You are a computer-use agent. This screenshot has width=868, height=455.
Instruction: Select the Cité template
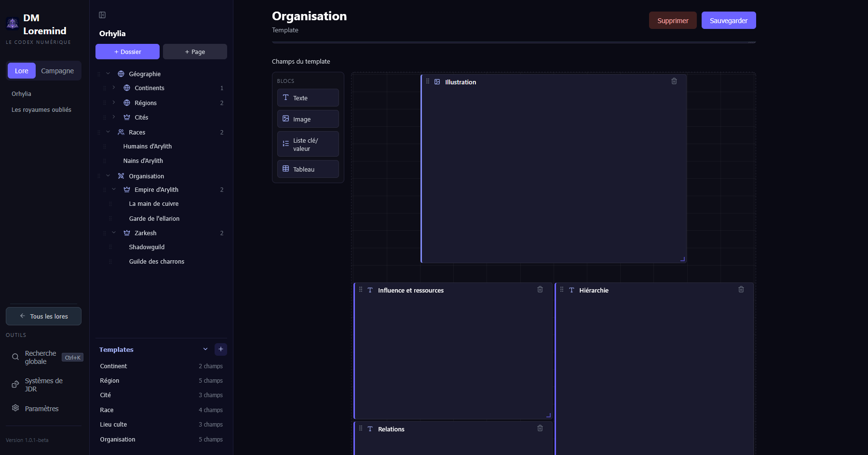coord(161,395)
